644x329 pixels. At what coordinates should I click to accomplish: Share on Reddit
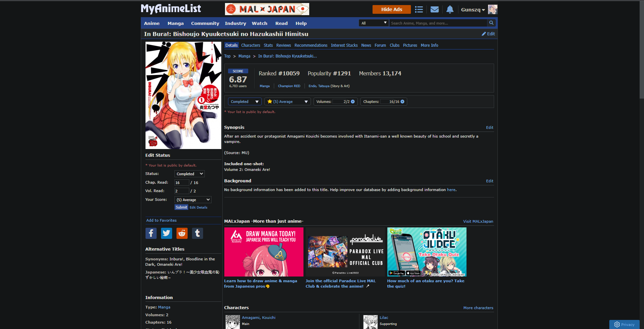(x=182, y=233)
